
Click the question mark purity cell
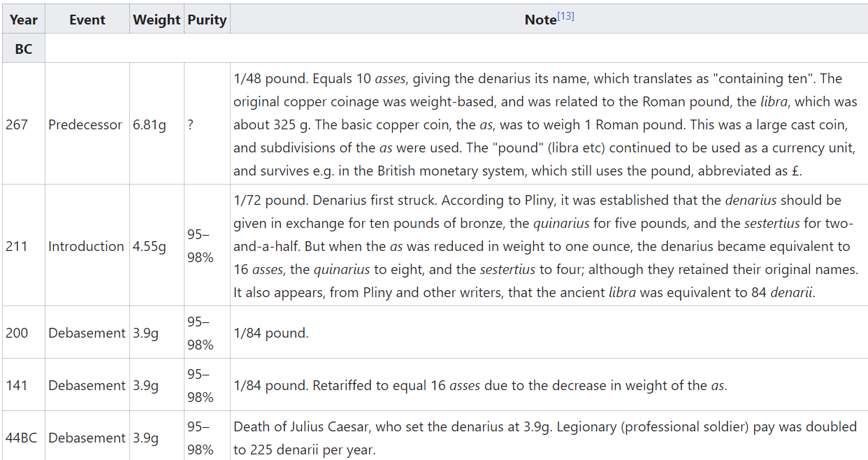click(x=207, y=124)
